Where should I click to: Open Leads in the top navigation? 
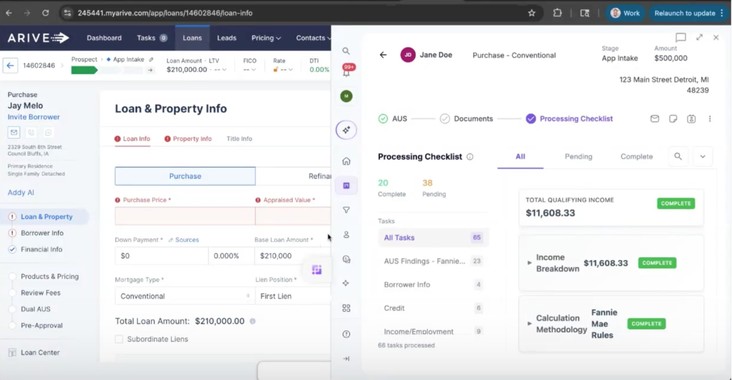[x=226, y=38]
